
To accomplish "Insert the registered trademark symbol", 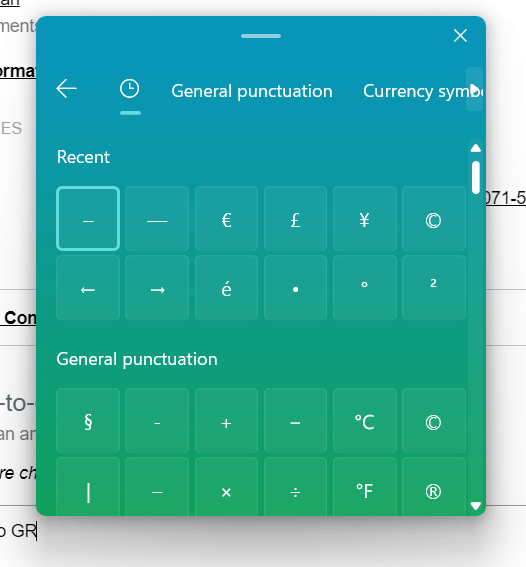I will tap(433, 487).
